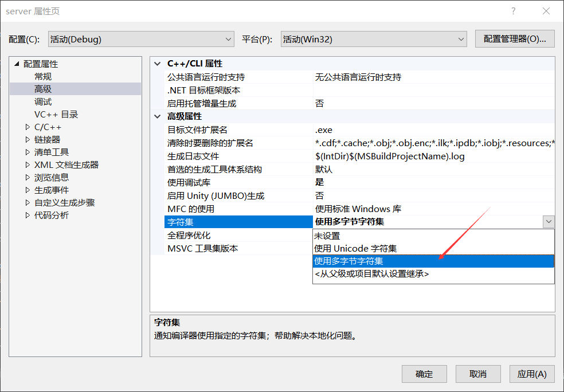Screen dimensions: 564x392
Task: Click the 取消 button
Action: [x=477, y=374]
